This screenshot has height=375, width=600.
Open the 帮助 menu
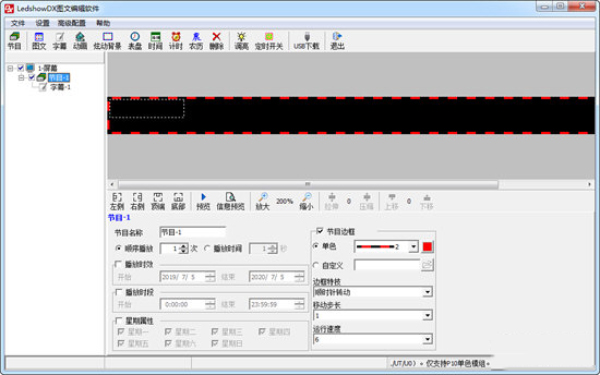pos(103,23)
